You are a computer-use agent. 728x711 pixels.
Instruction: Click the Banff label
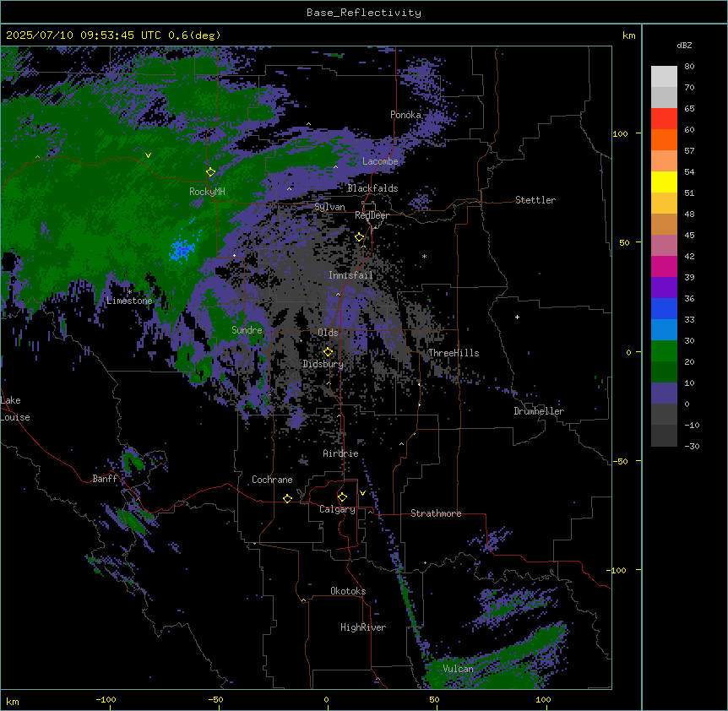pos(105,479)
